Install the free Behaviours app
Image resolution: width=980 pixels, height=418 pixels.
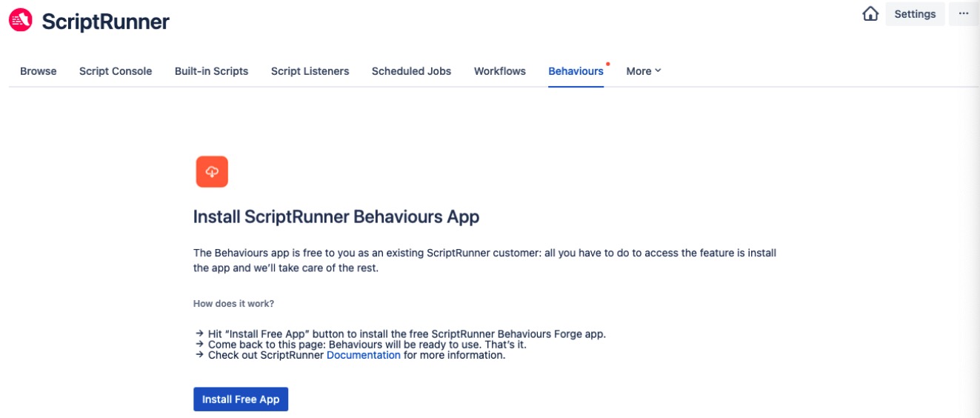(241, 399)
